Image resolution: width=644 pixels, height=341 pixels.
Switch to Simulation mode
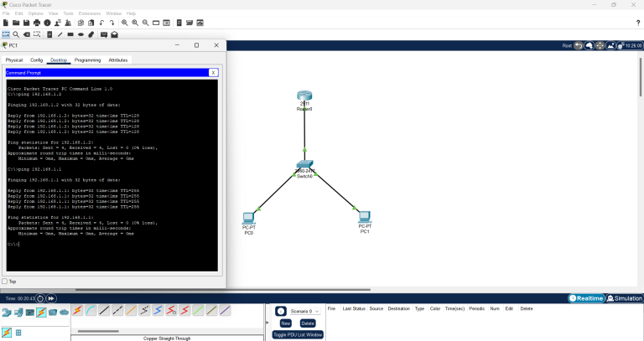tap(624, 298)
